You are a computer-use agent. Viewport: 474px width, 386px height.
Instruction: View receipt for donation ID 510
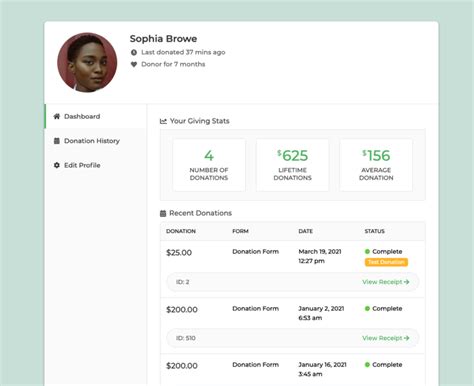386,338
